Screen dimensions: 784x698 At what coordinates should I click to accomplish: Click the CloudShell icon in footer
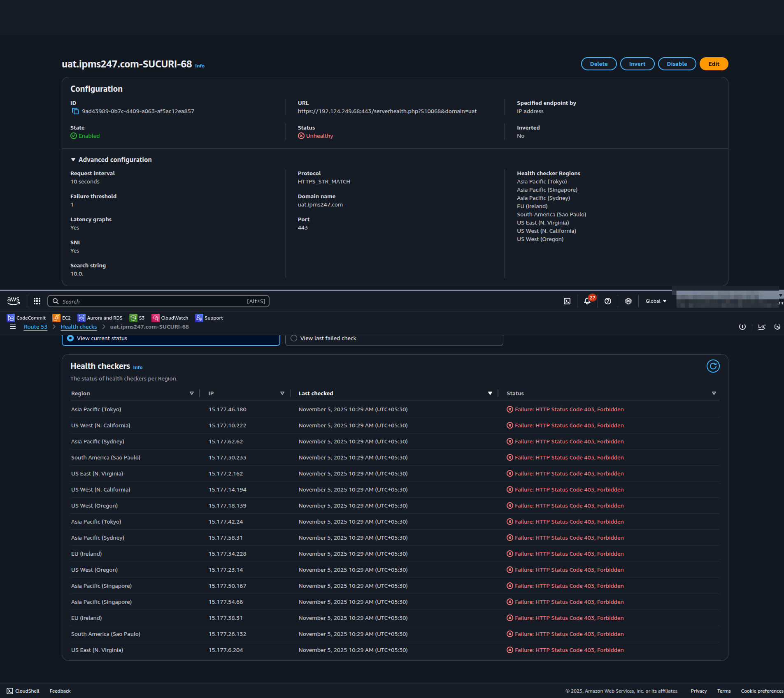(x=10, y=691)
